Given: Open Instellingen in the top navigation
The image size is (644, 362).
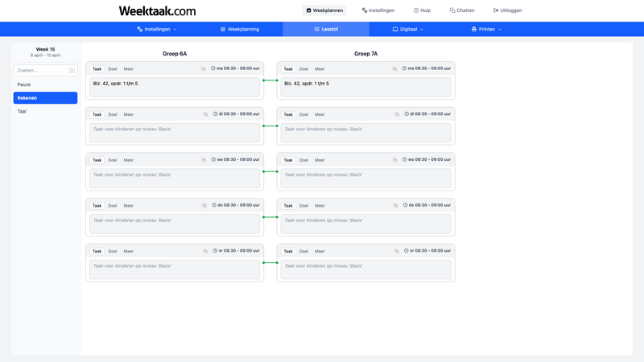Looking at the screenshot, I should pyautogui.click(x=378, y=10).
